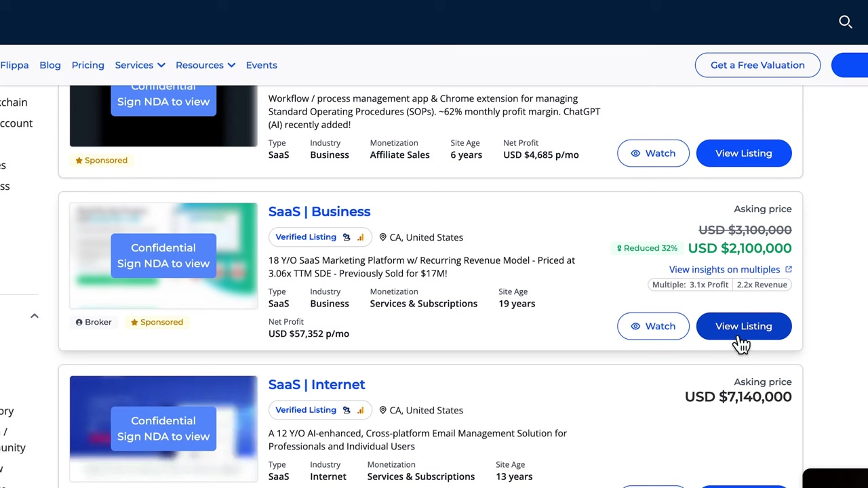868x488 pixels.
Task: Collapse the sidebar filter section chevron
Action: (34, 316)
